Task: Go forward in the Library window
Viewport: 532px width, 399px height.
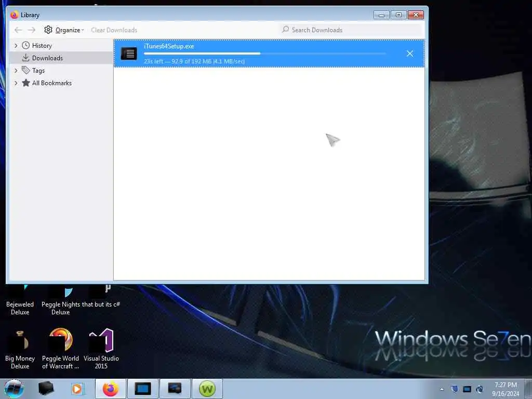Action: click(x=32, y=30)
